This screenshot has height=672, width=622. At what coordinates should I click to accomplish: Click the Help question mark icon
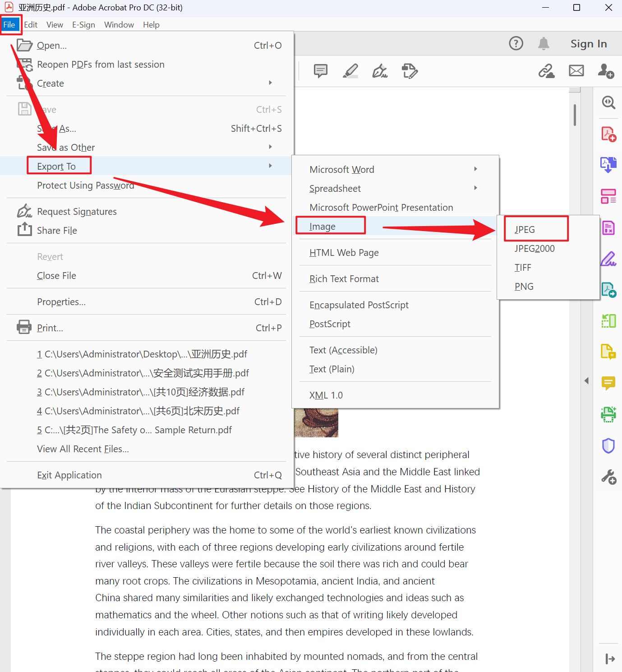[516, 43]
